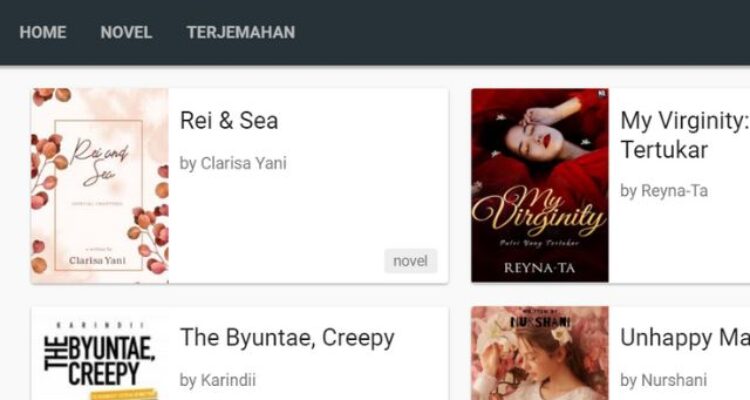
Task: Open the Rei and Sea book cover
Action: click(100, 186)
